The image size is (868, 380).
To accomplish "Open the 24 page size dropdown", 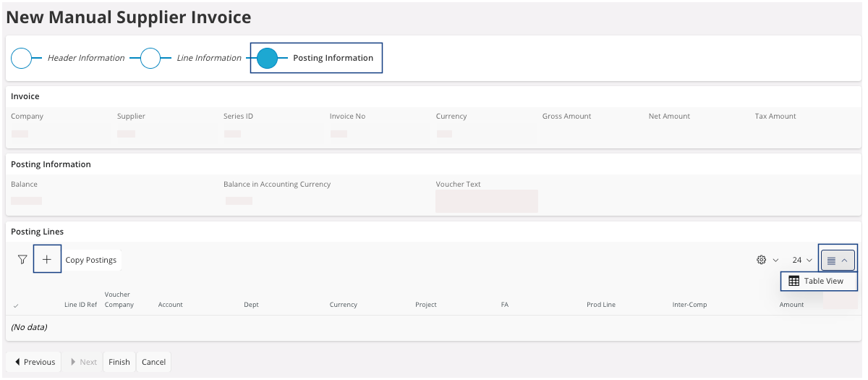I will coord(801,260).
